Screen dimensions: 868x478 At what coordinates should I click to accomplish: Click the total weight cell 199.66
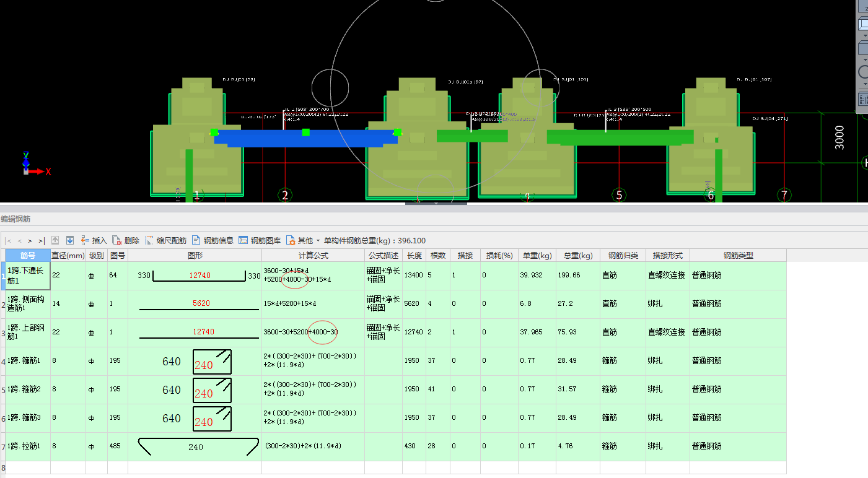point(577,276)
